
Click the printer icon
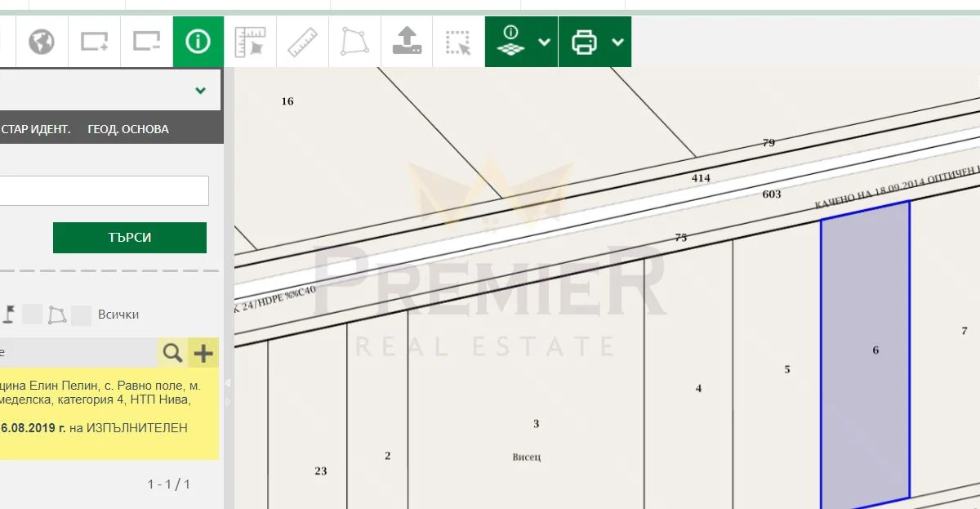(x=584, y=42)
